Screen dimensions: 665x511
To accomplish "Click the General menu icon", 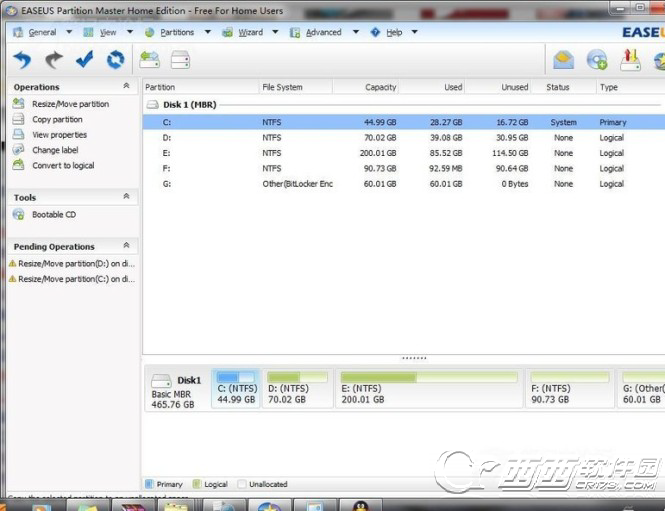I will click(x=17, y=32).
